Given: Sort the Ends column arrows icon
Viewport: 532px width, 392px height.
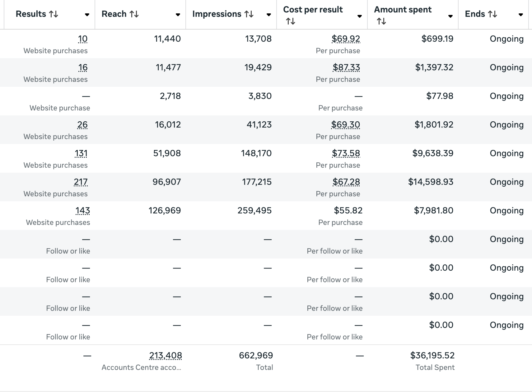Looking at the screenshot, I should coord(492,14).
